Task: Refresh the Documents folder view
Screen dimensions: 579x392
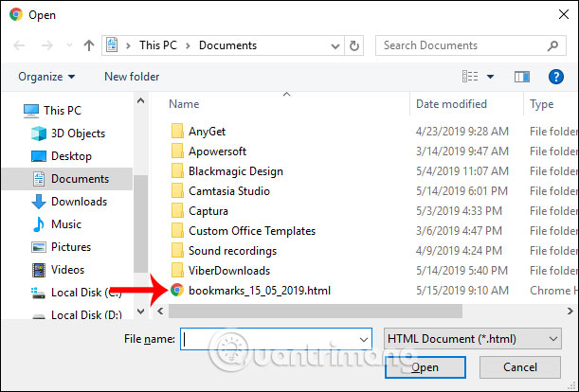Action: [353, 45]
